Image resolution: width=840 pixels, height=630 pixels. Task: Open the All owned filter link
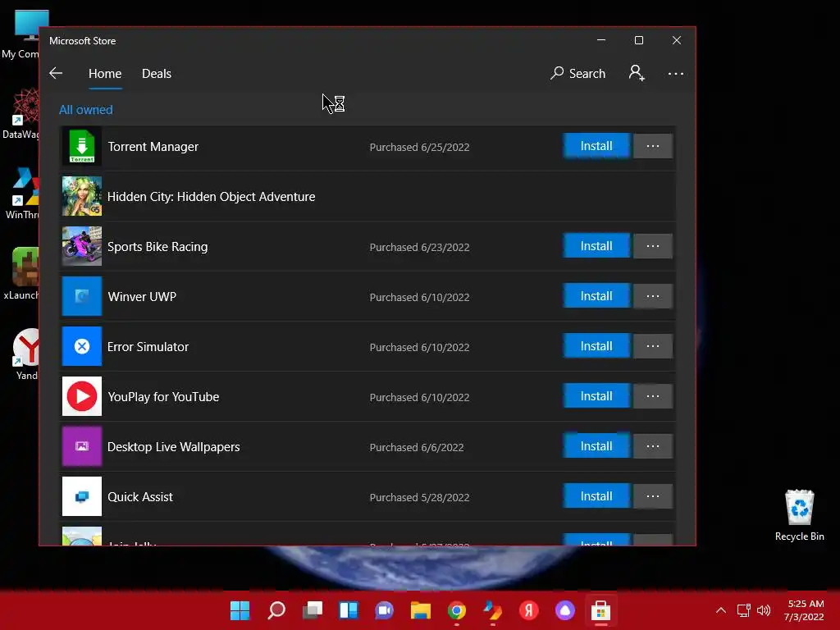[x=85, y=110]
